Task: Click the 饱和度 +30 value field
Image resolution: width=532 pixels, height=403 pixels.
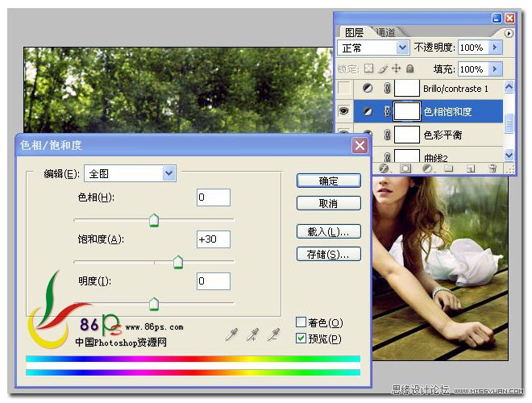Action: [x=214, y=239]
